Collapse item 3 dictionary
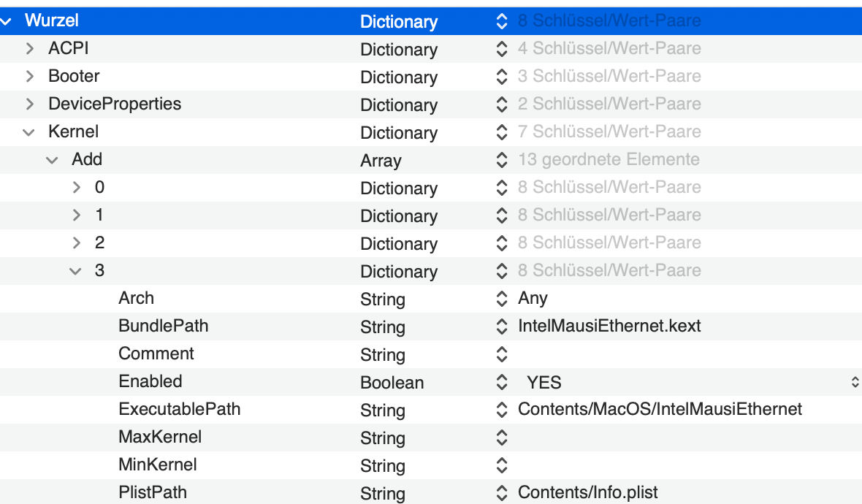The width and height of the screenshot is (862, 504). 76,271
